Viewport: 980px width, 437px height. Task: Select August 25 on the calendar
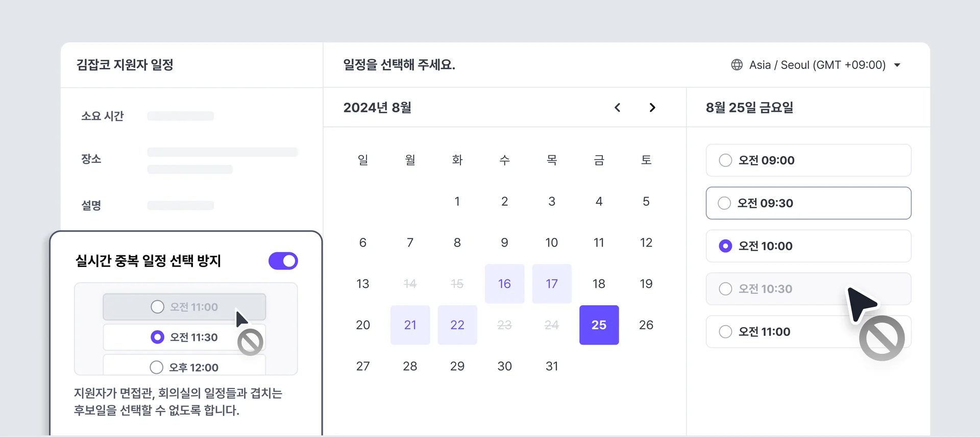(x=599, y=325)
